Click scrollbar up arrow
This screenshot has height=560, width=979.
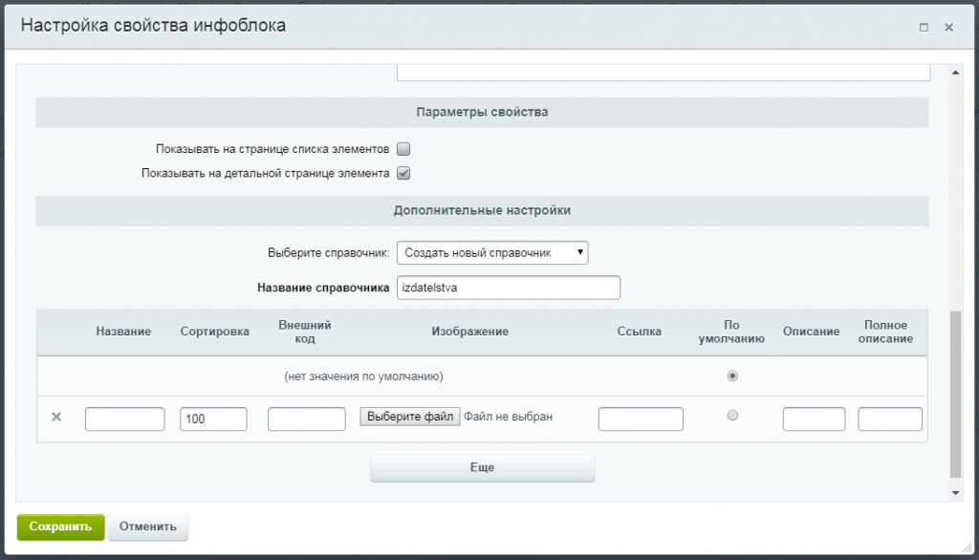(x=955, y=73)
